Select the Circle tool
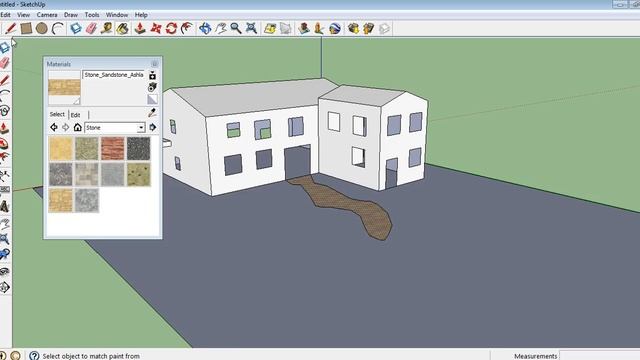This screenshot has height=360, width=640. tap(42, 29)
